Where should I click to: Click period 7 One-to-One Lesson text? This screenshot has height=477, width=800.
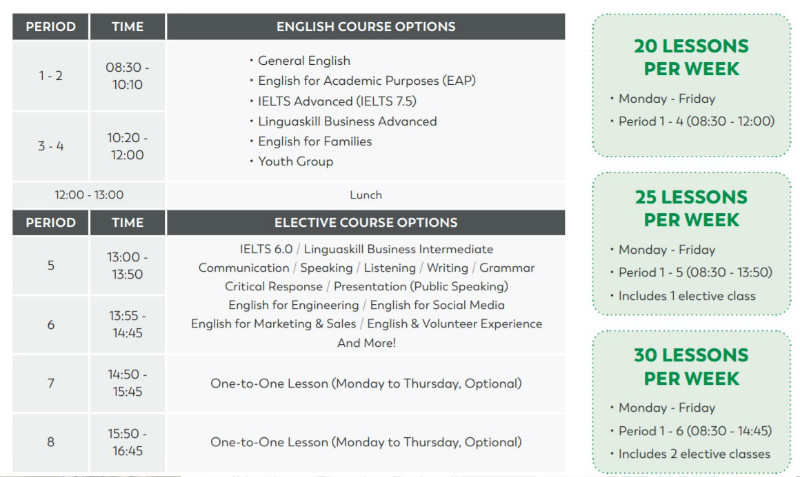[x=366, y=384]
